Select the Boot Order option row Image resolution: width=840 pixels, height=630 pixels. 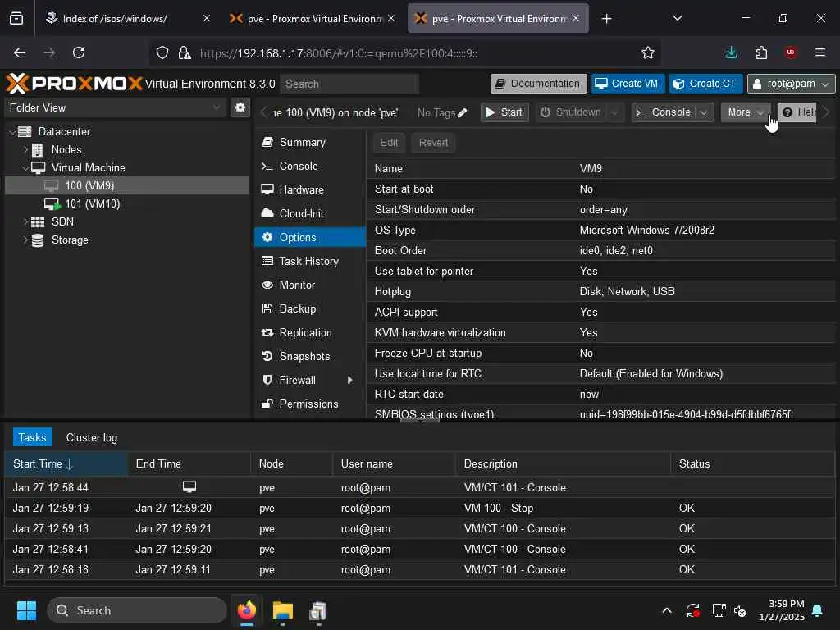[603, 251]
